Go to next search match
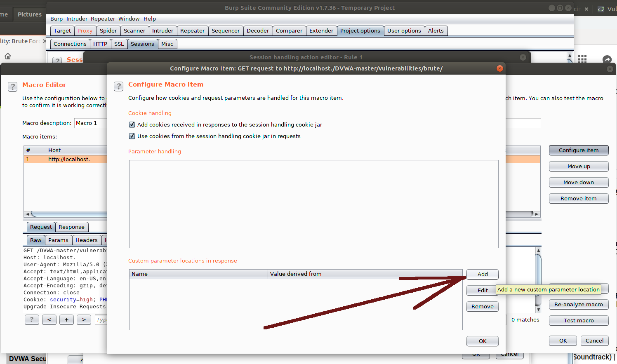 point(84,319)
